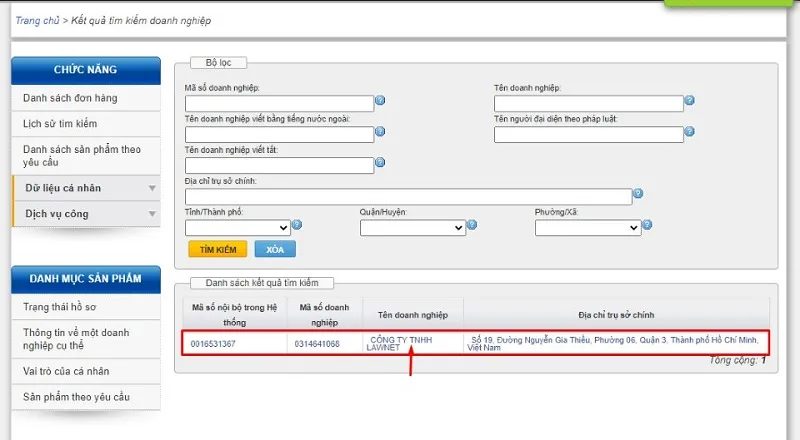Image resolution: width=800 pixels, height=440 pixels.
Task: Click help icon beside Địa chỉ trụ sở chính
Action: coord(638,193)
